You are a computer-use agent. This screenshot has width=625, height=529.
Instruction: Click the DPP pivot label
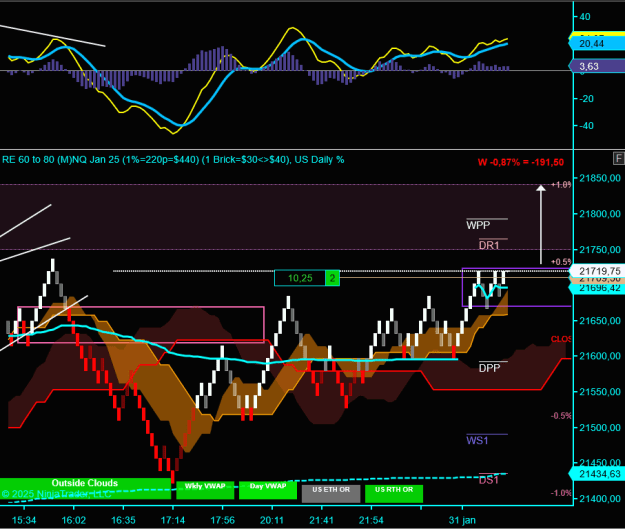coord(489,368)
